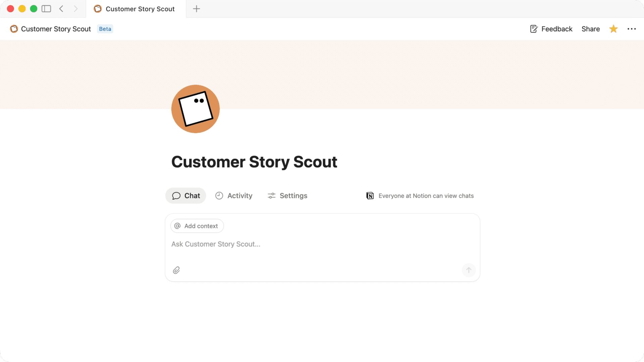Screen dimensions: 644x362
Task: Send message with the up-arrow button
Action: [469, 270]
